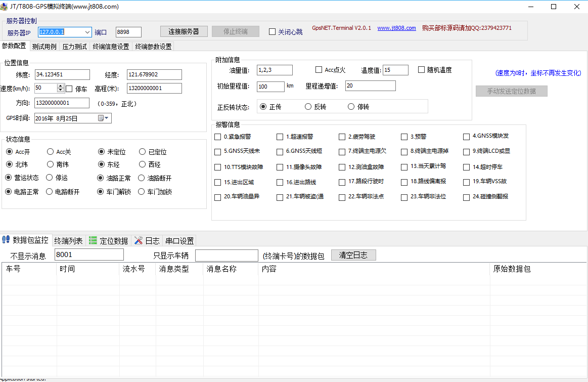Open the www.jt808.com link
The width and height of the screenshot is (588, 382).
point(396,28)
